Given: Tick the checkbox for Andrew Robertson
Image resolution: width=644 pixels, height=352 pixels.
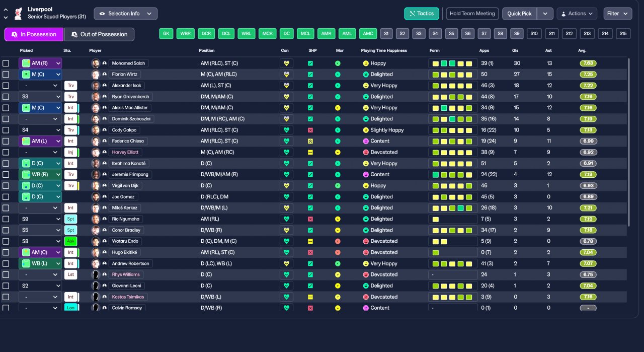Looking at the screenshot, I should pos(6,263).
